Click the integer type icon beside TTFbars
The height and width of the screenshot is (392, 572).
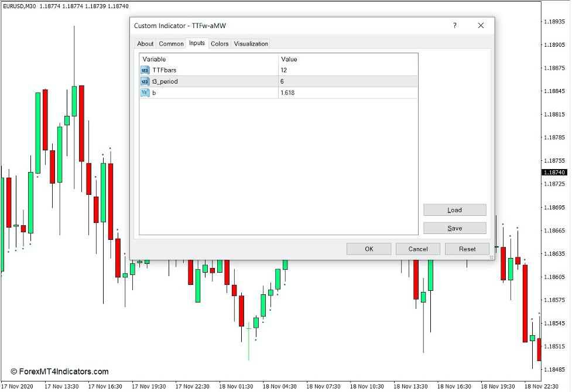coord(145,70)
